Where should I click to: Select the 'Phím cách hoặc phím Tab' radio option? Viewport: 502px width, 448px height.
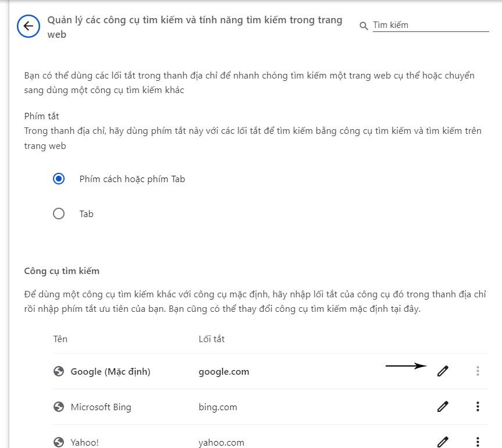point(59,179)
